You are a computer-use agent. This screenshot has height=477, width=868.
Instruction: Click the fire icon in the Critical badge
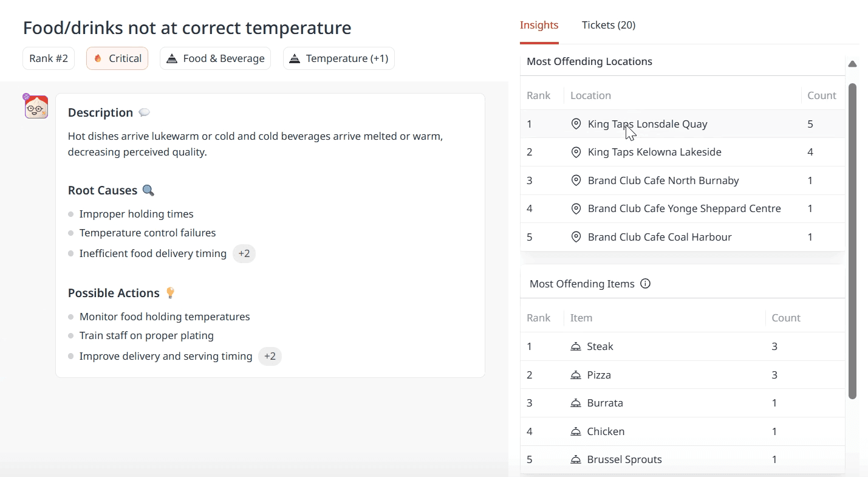(98, 59)
